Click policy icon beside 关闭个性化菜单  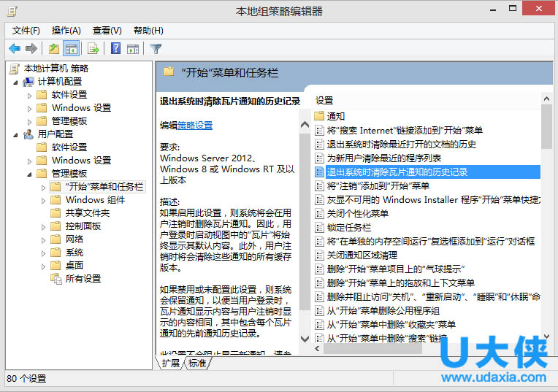tap(319, 213)
